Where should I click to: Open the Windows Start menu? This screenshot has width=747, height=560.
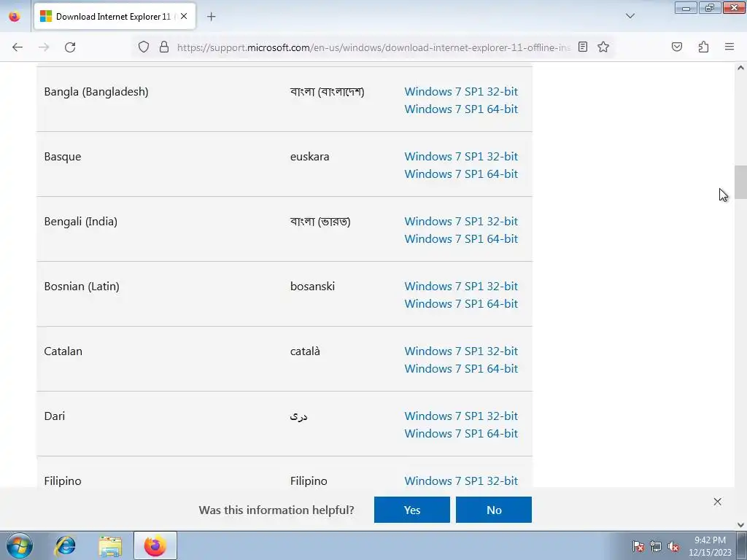coord(20,545)
